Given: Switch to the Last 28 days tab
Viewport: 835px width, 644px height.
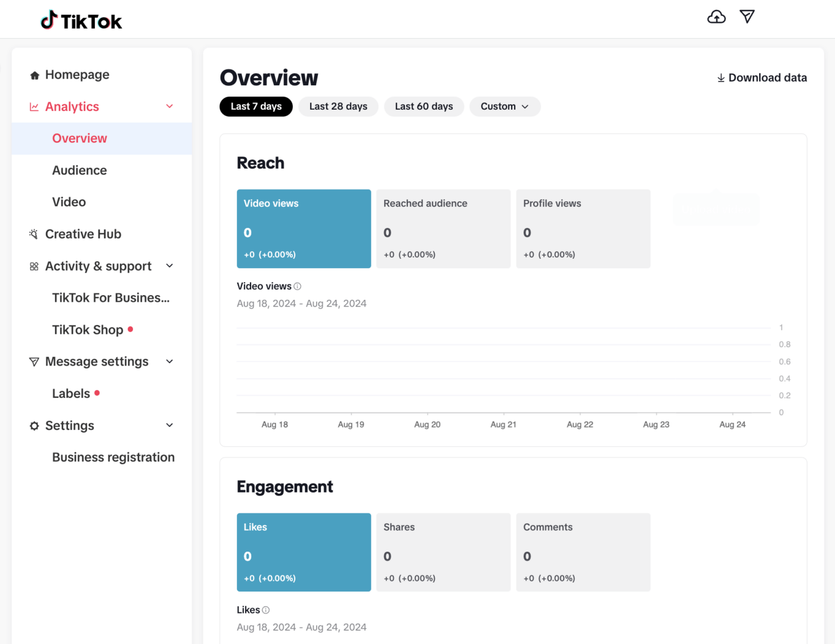Looking at the screenshot, I should tap(338, 106).
